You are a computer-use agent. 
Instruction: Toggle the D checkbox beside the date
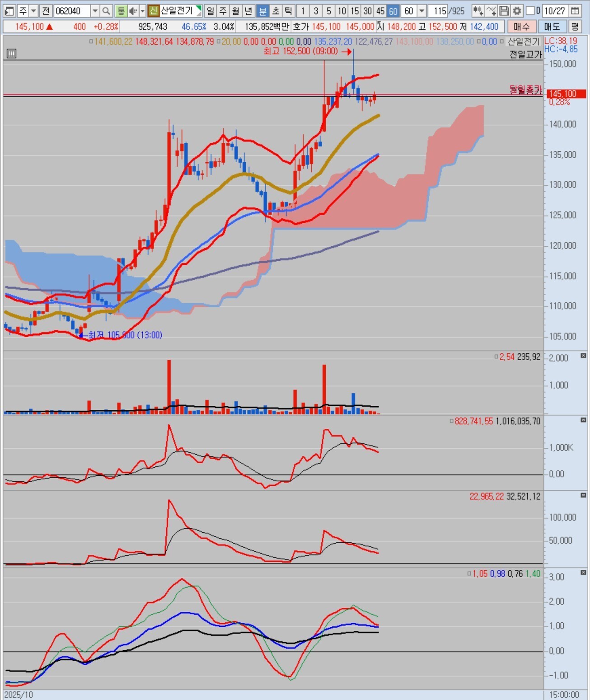pyautogui.click(x=531, y=10)
